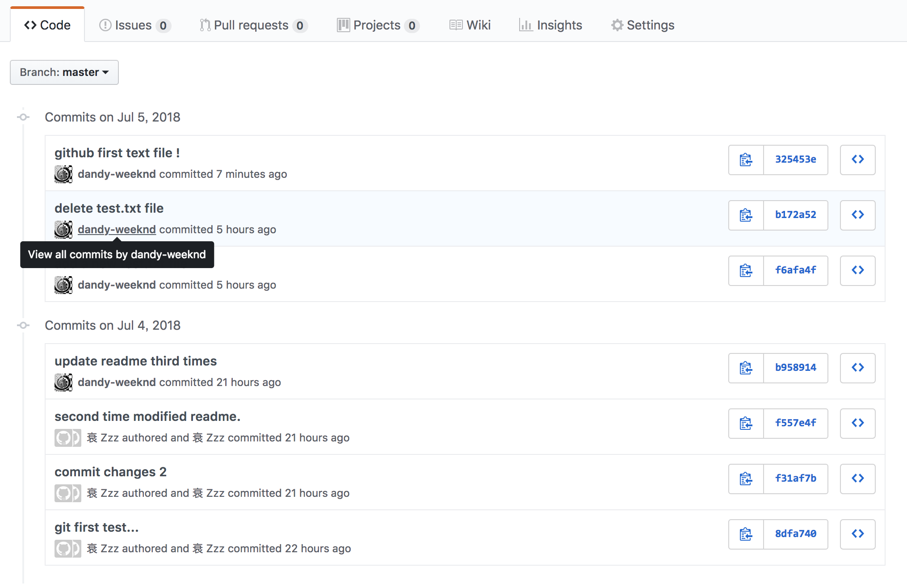Go to the Wiki tab
Screen dimensions: 907x588
(470, 25)
